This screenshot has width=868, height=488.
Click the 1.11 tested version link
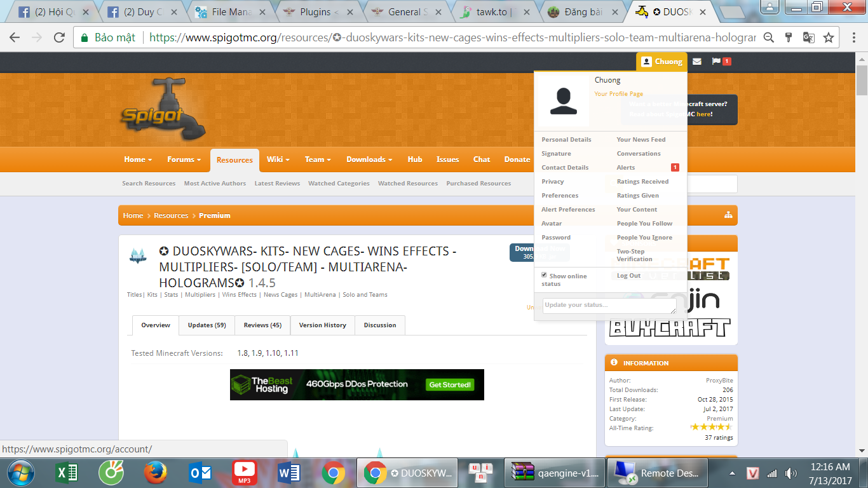291,353
